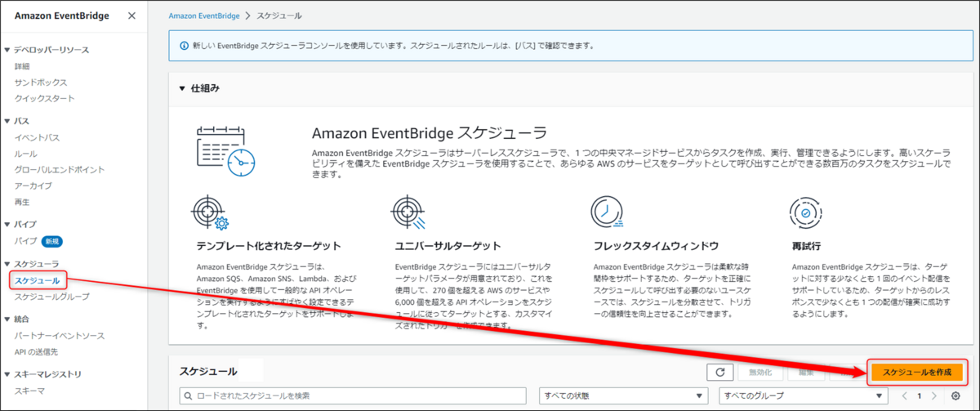Go to next schedules page arrow
Viewport: 980px width, 411px height.
935,395
